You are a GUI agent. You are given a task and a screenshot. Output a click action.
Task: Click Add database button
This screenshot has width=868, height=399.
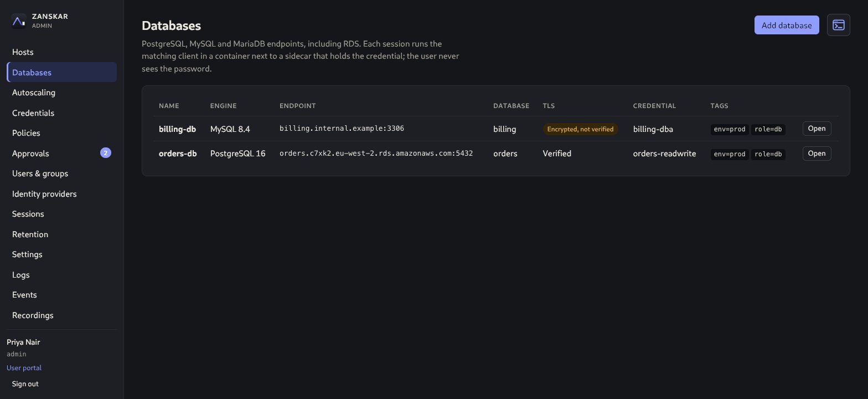tap(787, 25)
